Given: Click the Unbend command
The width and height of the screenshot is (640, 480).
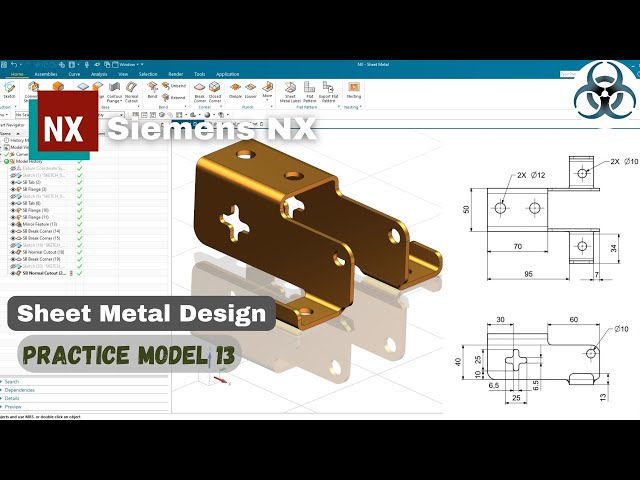Looking at the screenshot, I should [174, 86].
